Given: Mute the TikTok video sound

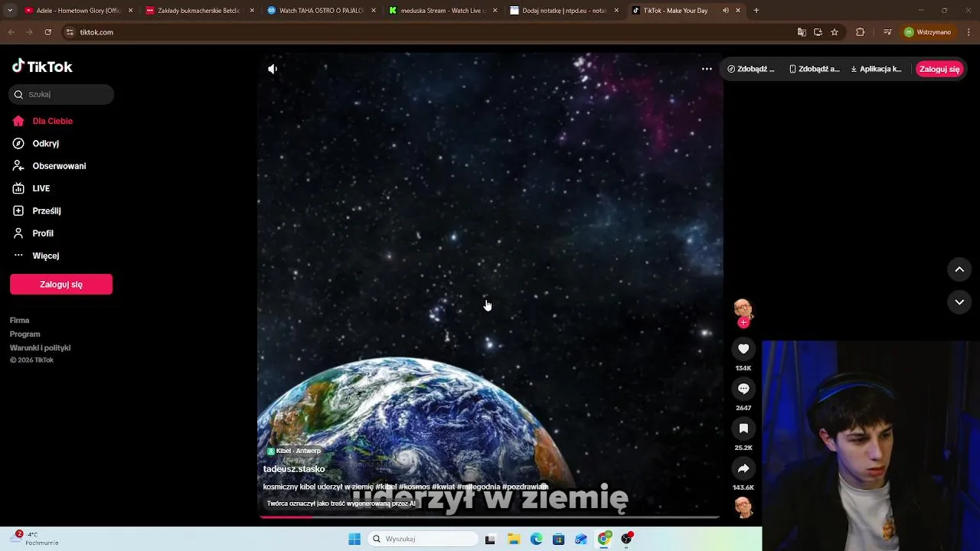Looking at the screenshot, I should (273, 69).
